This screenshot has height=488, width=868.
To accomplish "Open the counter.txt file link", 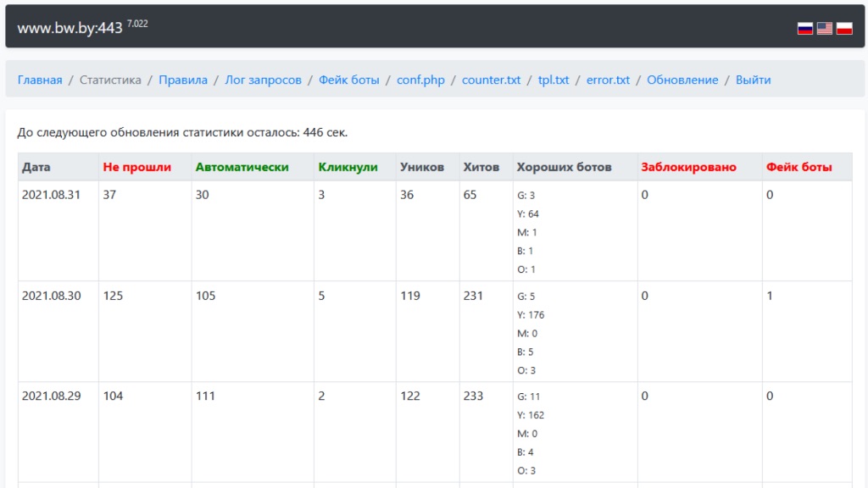I will (492, 80).
